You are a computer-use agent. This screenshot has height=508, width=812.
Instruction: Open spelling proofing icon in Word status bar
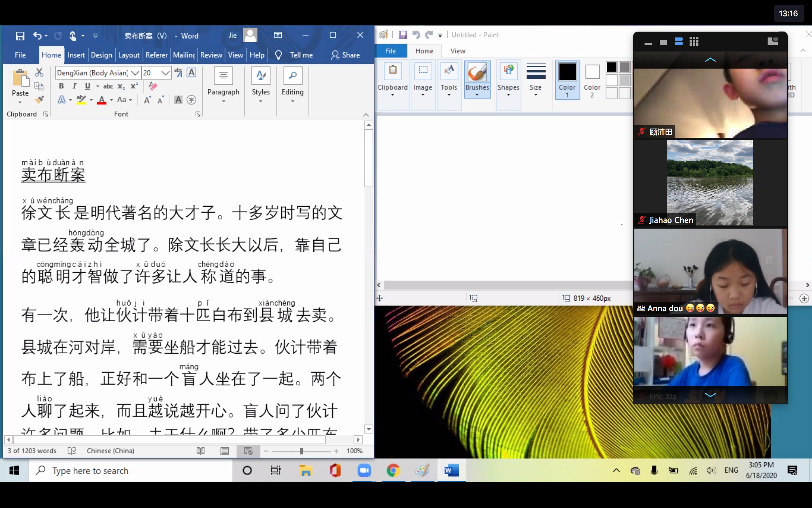72,451
